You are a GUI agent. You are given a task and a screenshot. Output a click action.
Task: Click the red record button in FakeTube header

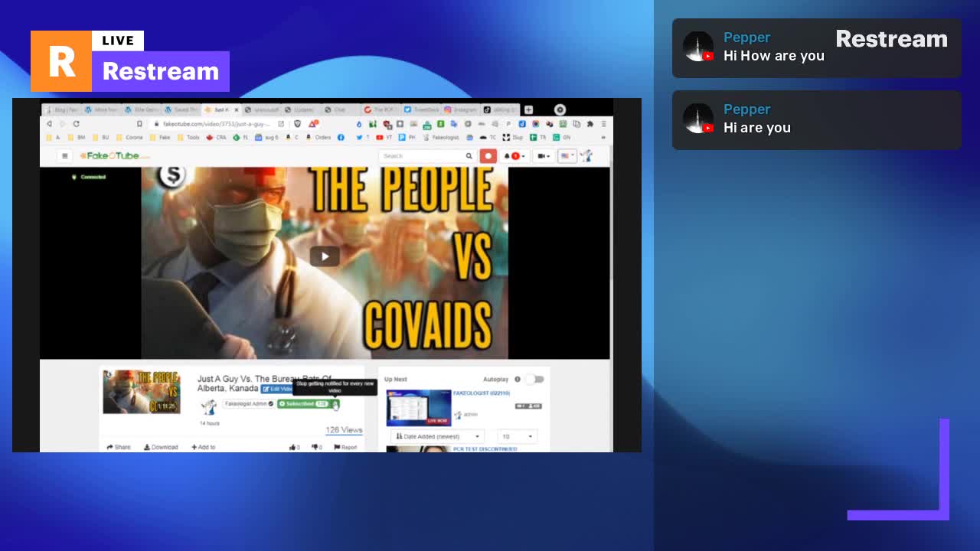(x=488, y=156)
